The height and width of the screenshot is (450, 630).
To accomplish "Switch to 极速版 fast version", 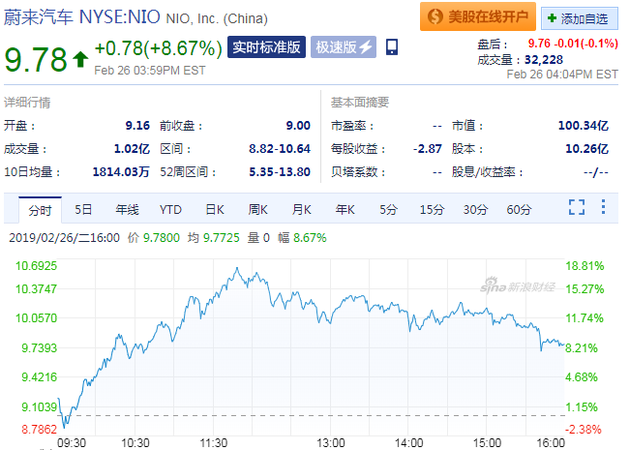I will [x=344, y=47].
